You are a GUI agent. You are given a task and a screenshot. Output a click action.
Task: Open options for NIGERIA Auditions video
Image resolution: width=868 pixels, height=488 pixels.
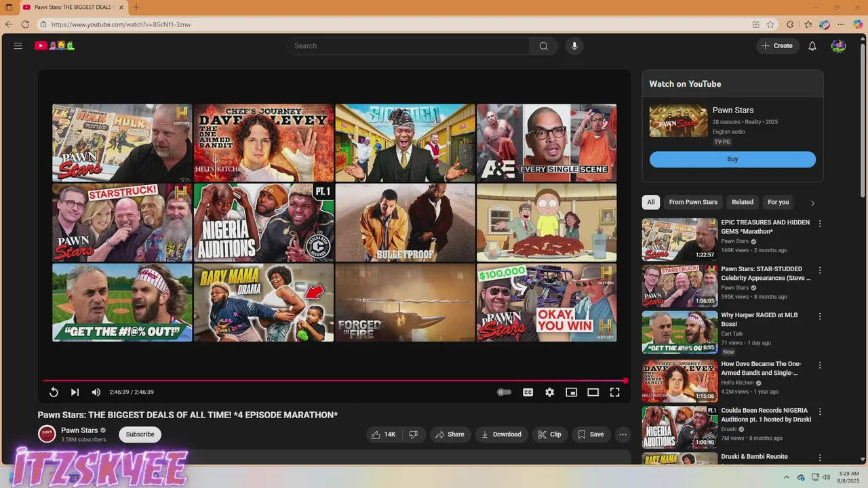pyautogui.click(x=820, y=411)
